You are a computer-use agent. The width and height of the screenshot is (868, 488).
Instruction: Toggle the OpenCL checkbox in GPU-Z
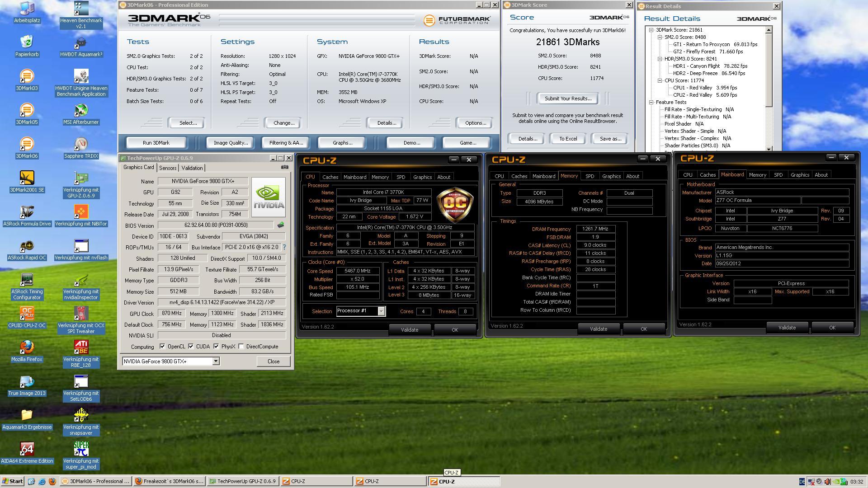click(162, 347)
